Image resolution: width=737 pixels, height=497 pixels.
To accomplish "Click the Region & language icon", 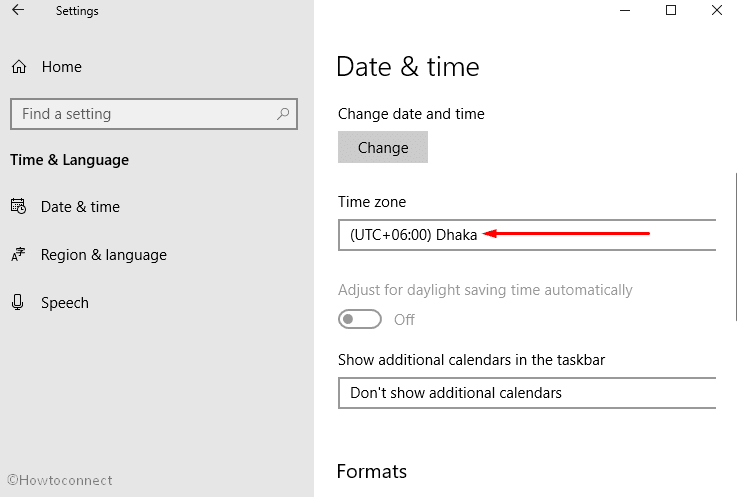I will pos(18,254).
